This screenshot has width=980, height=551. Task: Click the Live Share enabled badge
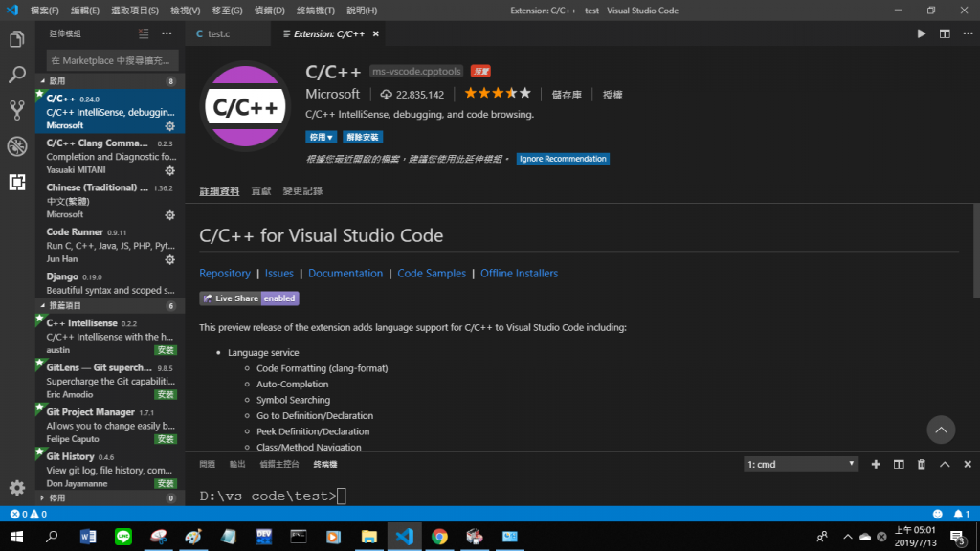tap(250, 298)
